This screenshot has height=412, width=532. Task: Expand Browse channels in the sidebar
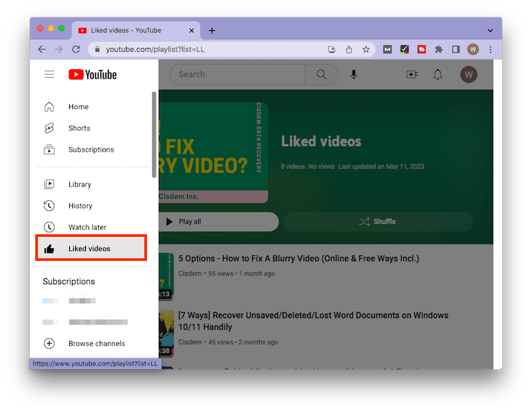click(x=96, y=343)
